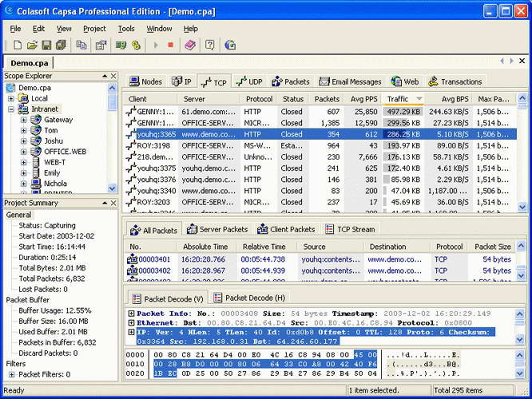This screenshot has width=532, height=399.
Task: Open the Window menu
Action: point(159,29)
